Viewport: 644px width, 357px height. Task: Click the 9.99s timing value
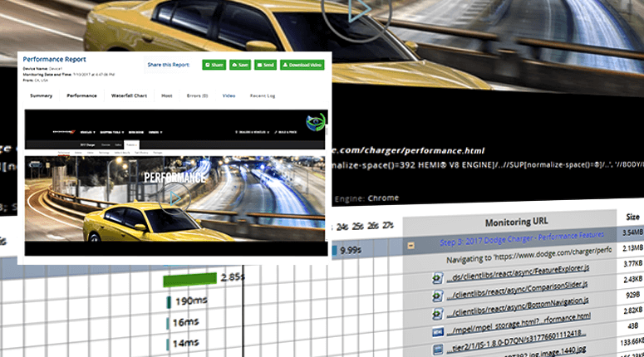pos(351,250)
